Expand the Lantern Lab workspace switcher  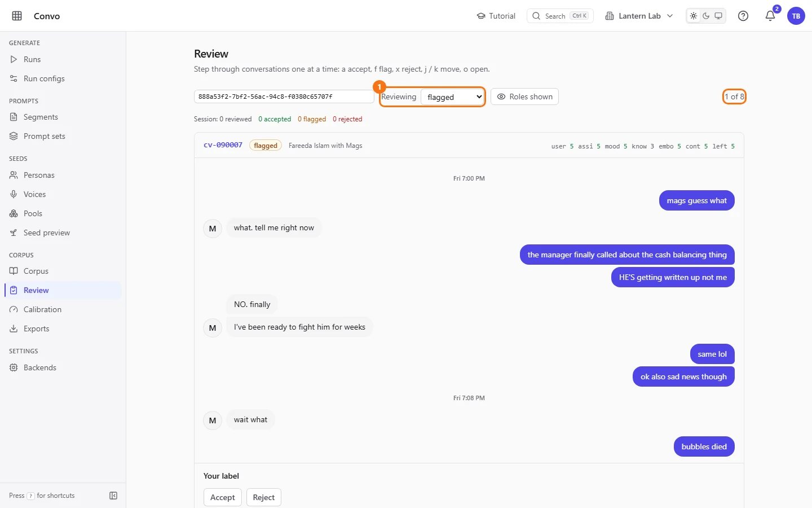[639, 16]
